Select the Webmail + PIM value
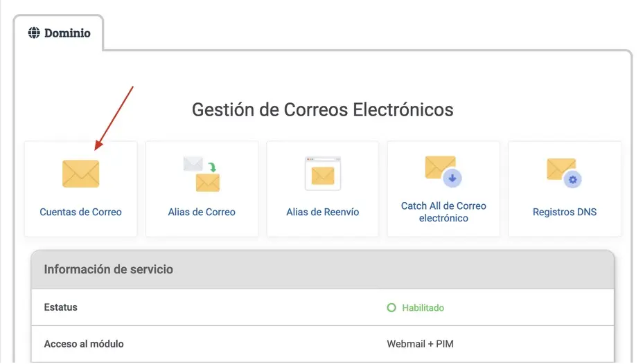 coord(420,344)
